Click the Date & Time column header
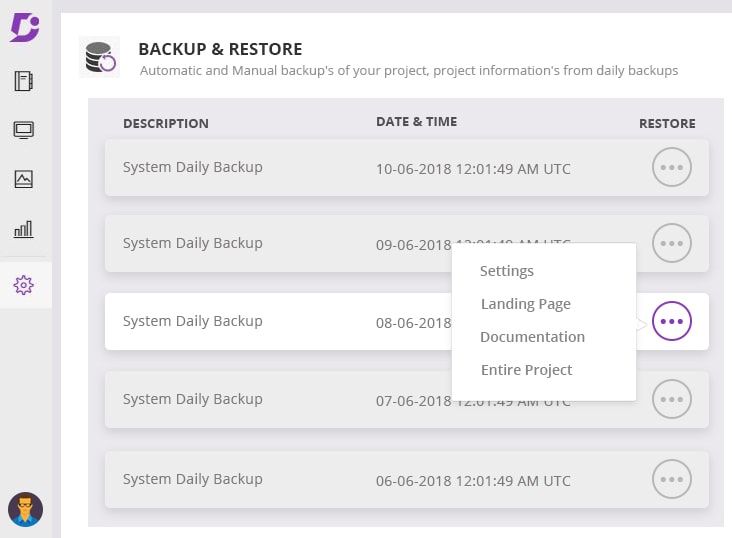The width and height of the screenshot is (732, 538). click(x=416, y=122)
